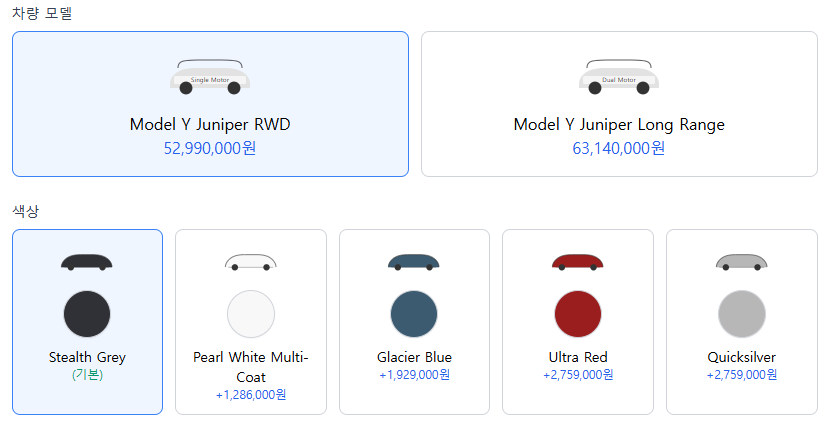Click the +1,929,000원 Glacier Blue surcharge
The height and width of the screenshot is (424, 831).
(x=414, y=375)
